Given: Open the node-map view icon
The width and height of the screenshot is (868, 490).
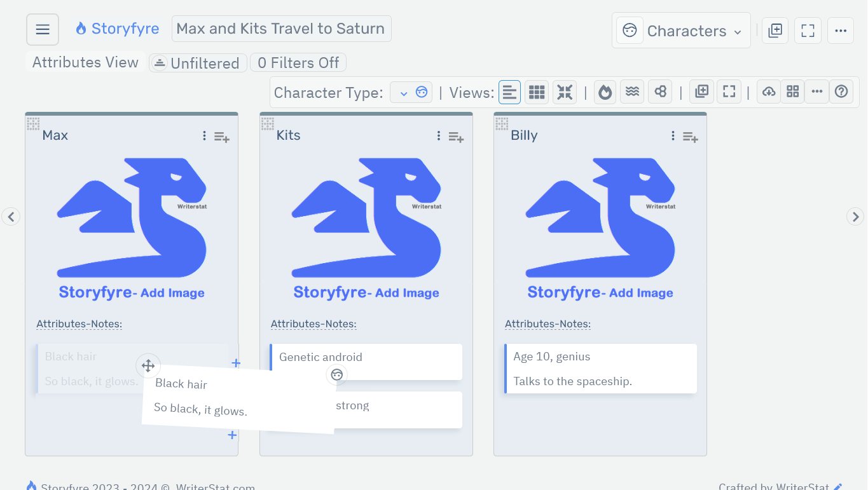Looking at the screenshot, I should (659, 91).
